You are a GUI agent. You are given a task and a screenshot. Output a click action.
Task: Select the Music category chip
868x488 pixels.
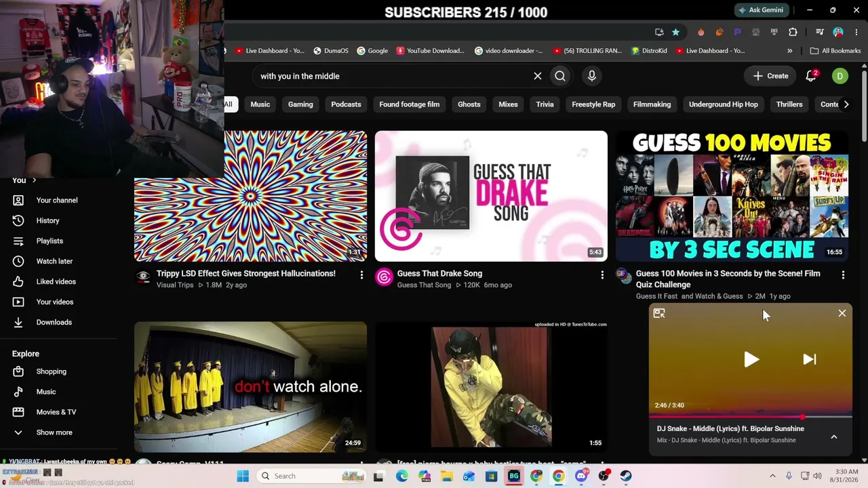(x=260, y=104)
